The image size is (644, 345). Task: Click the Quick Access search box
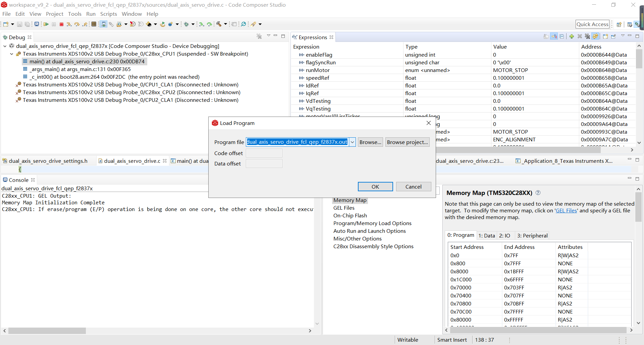592,24
